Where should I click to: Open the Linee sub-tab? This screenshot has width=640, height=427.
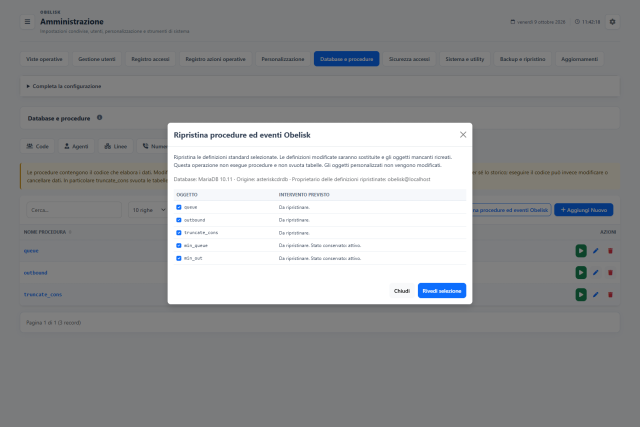[x=116, y=146]
